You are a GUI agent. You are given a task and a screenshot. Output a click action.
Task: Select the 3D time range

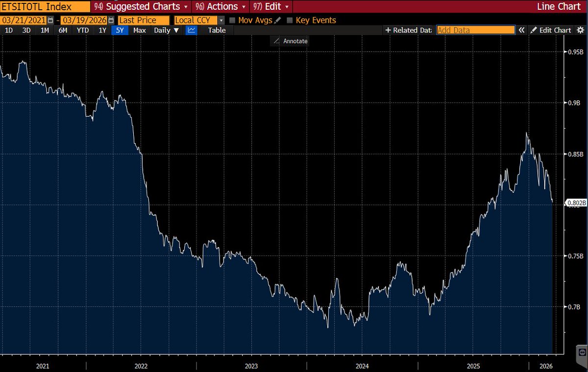[x=26, y=30]
